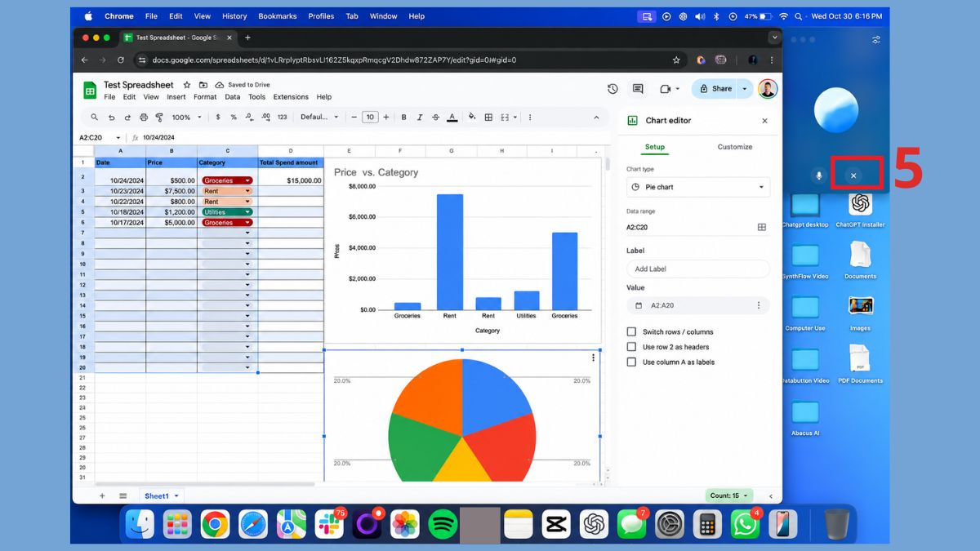The width and height of the screenshot is (980, 551).
Task: Increase font size with plus button
Action: (x=386, y=118)
